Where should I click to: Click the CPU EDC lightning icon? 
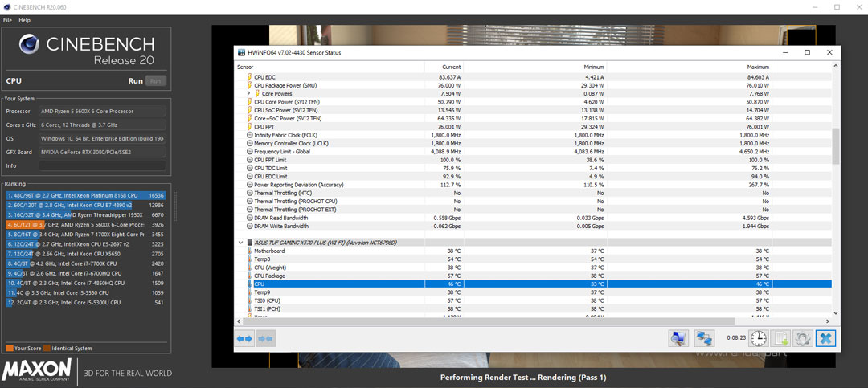point(250,77)
